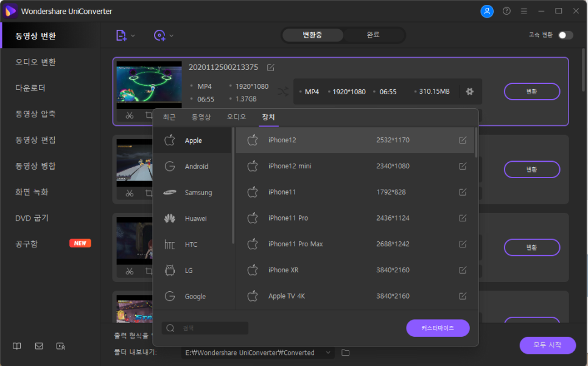Choose HTC device brand
This screenshot has width=588, height=366.
[193, 244]
